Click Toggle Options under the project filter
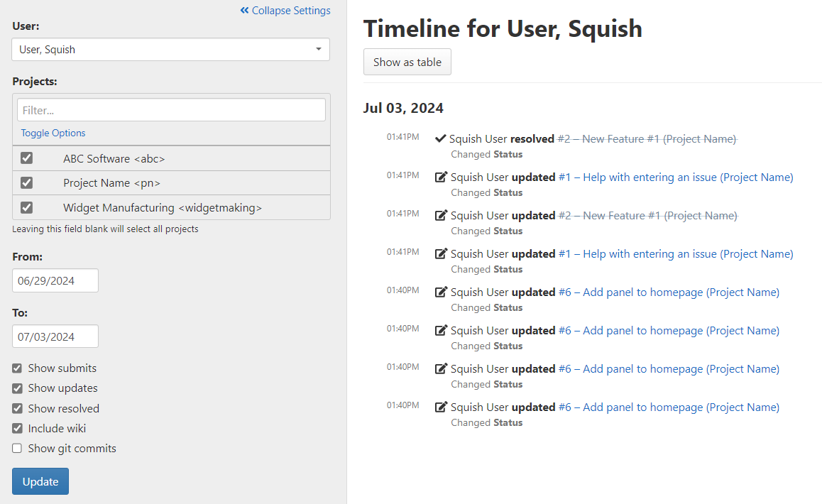 [53, 133]
